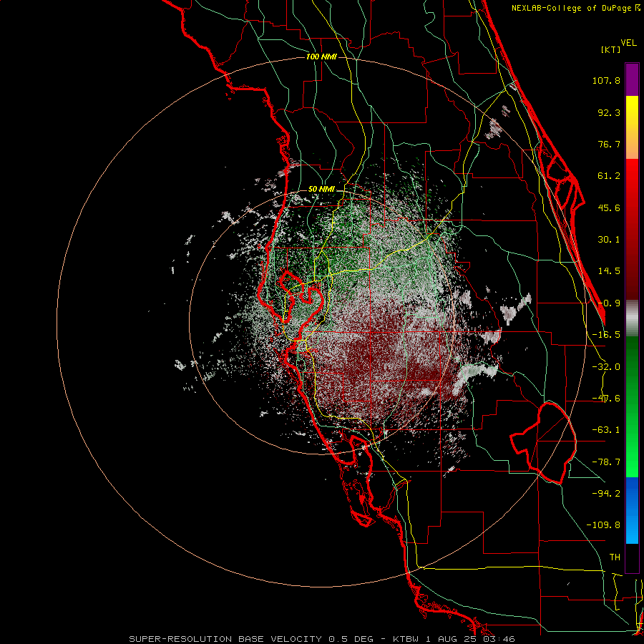Select the -0.9 scale value
This screenshot has width=644, height=644.
(x=609, y=303)
